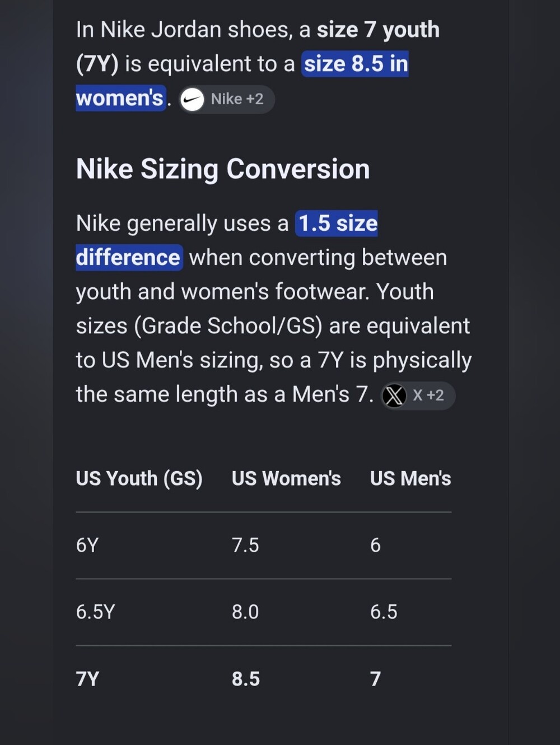
Task: Click the 7.5 women's size cell
Action: [x=245, y=545]
